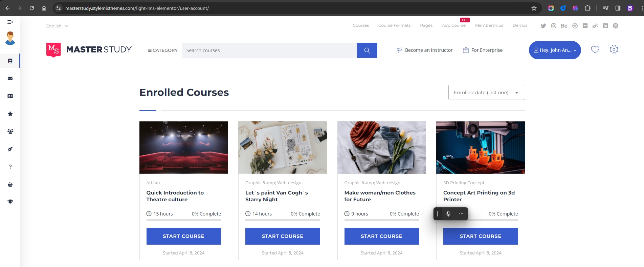
Task: Open the trophy icon in sidebar
Action: click(10, 202)
